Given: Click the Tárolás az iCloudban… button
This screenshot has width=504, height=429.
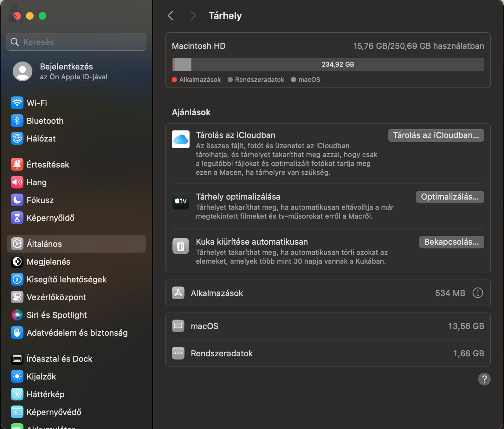Looking at the screenshot, I should point(436,135).
